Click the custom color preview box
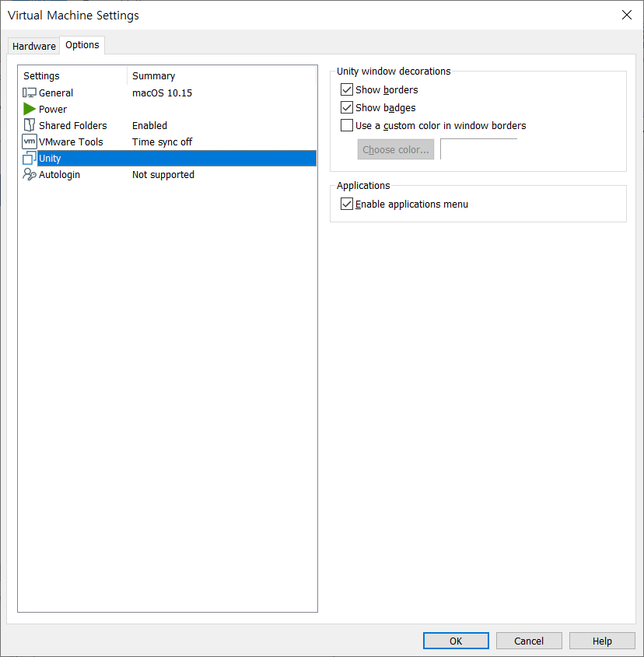Viewport: 644px width, 657px height. pos(479,149)
